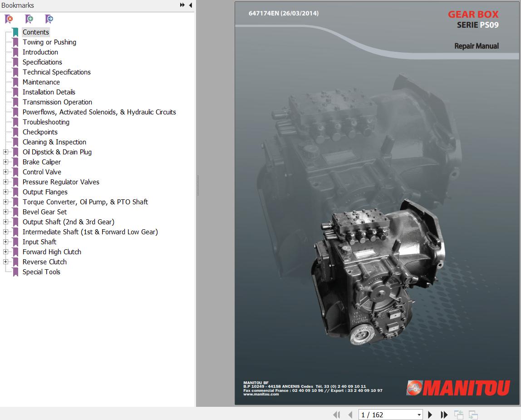Select the Reverse Clutch bookmark label
Image resolution: width=521 pixels, height=420 pixels.
pos(44,262)
